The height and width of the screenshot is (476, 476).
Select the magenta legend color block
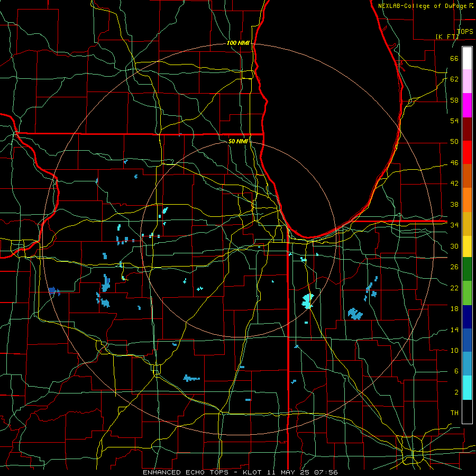[467, 105]
